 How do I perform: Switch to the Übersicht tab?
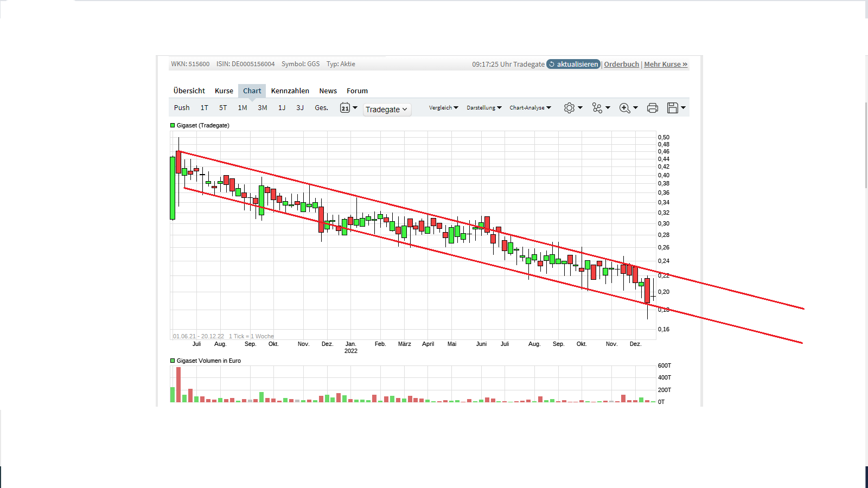189,91
